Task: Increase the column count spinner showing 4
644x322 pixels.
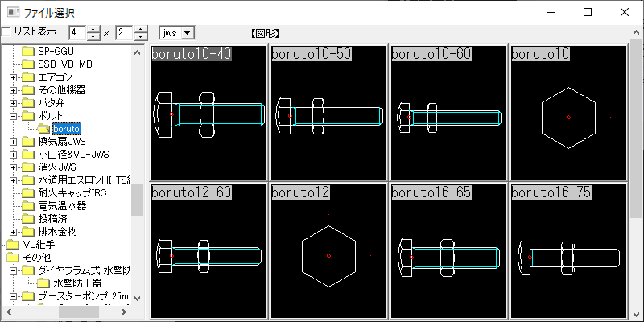Action: pyautogui.click(x=94, y=29)
